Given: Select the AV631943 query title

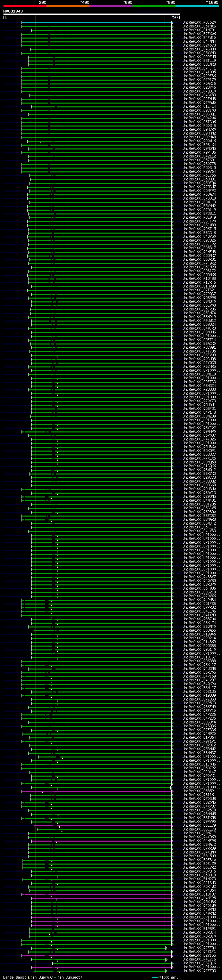Looking at the screenshot, I should pyautogui.click(x=13, y=11).
